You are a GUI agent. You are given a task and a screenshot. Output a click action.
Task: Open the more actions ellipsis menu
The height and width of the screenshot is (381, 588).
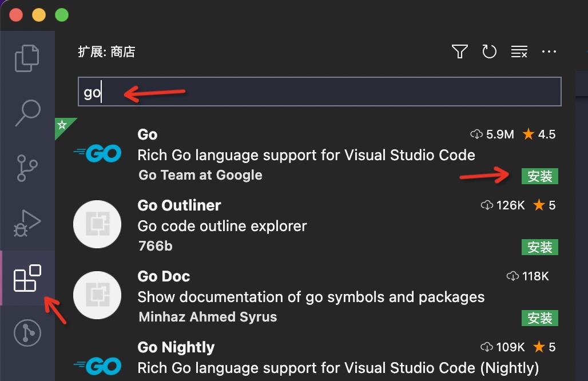click(549, 52)
